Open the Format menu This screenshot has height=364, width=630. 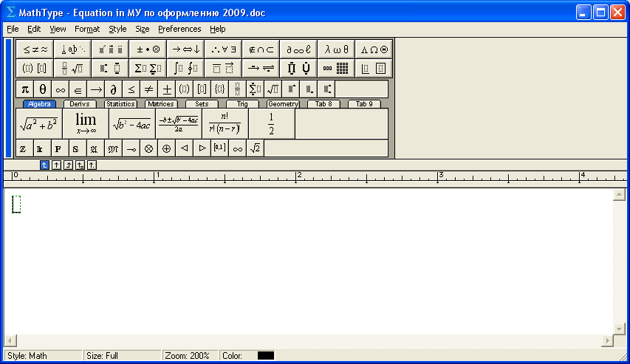click(87, 29)
